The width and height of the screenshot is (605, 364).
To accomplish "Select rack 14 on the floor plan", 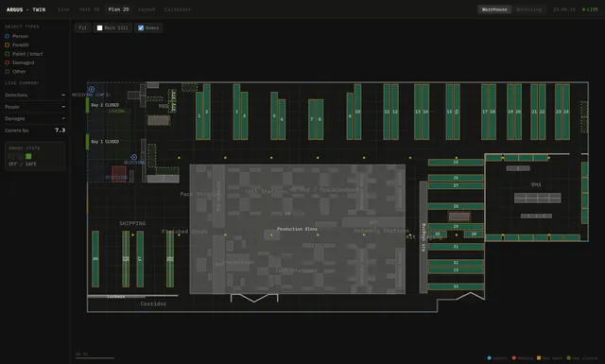I will (x=425, y=112).
